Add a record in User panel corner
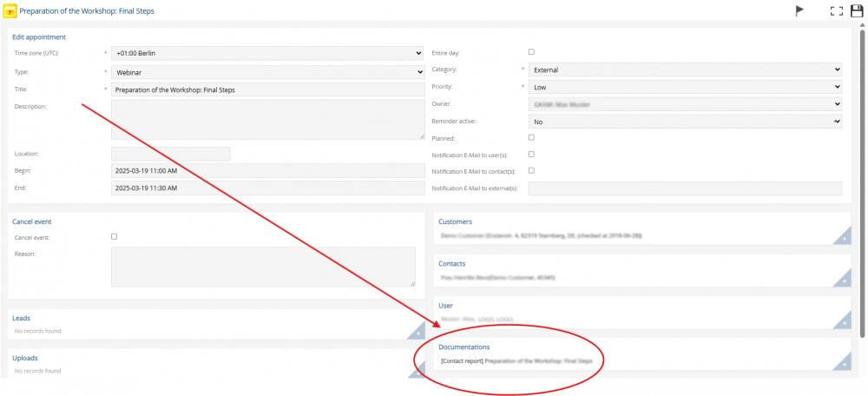This screenshot has height=396, width=868. pos(842,321)
